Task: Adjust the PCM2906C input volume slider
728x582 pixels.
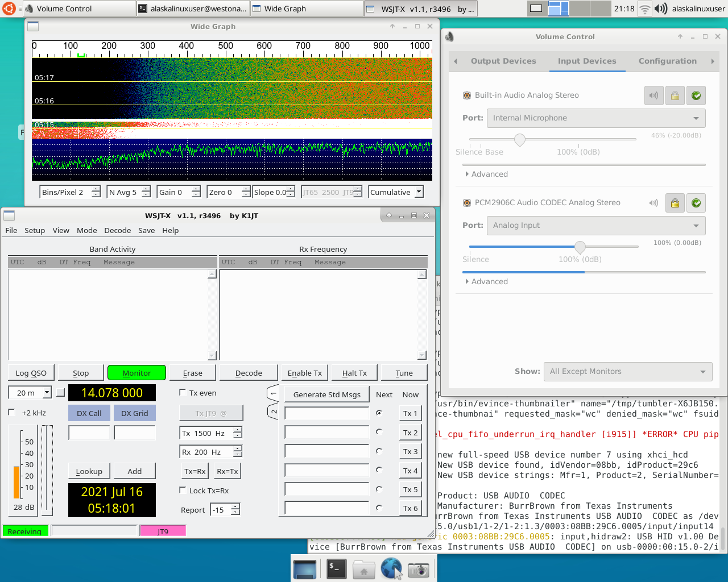Action: coord(580,247)
